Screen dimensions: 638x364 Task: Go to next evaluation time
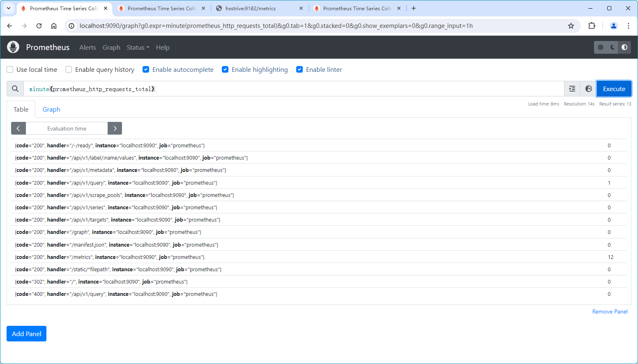[115, 128]
